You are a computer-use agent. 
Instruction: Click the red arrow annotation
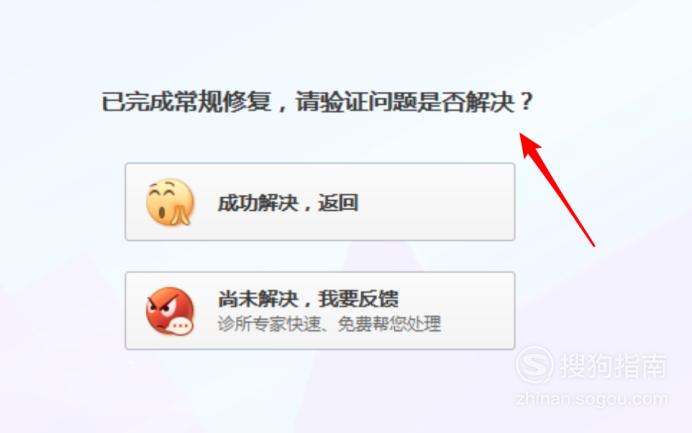point(557,189)
